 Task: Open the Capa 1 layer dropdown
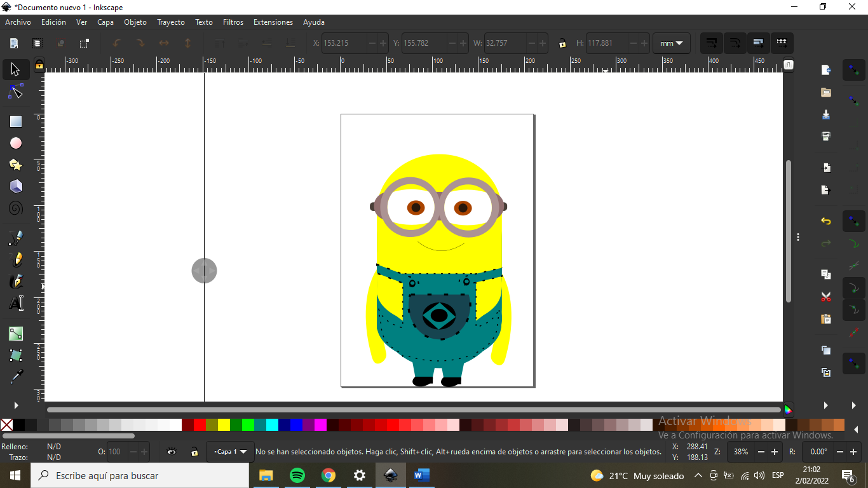tap(230, 452)
